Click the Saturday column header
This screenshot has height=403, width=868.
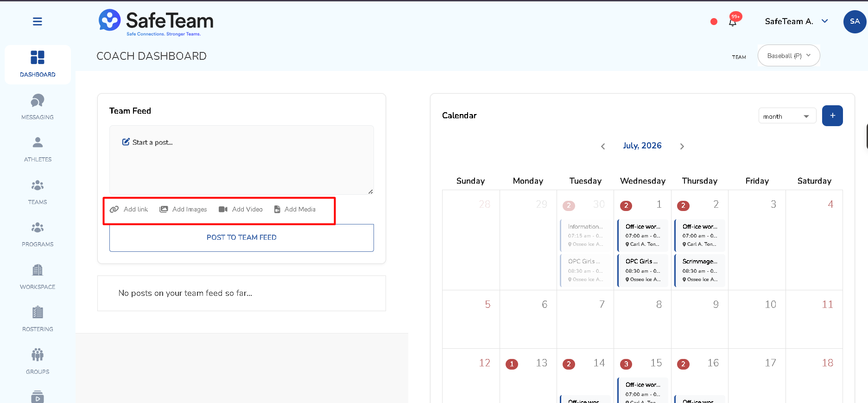click(x=814, y=181)
